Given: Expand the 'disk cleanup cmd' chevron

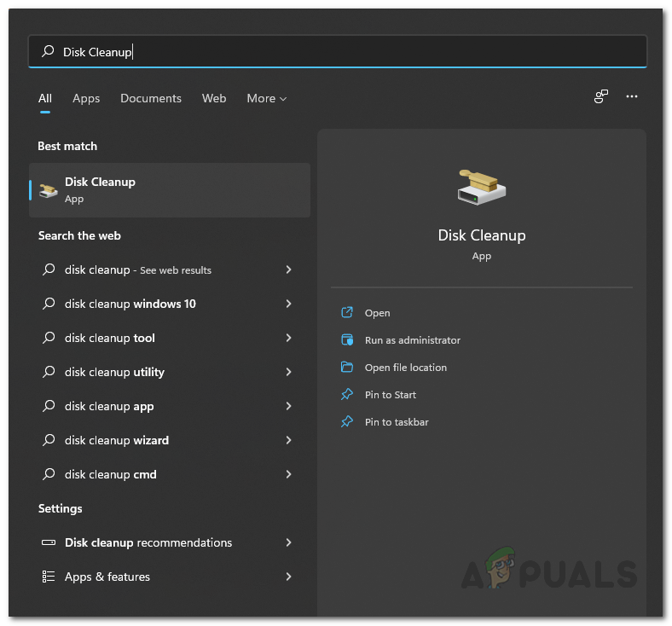Looking at the screenshot, I should point(288,474).
